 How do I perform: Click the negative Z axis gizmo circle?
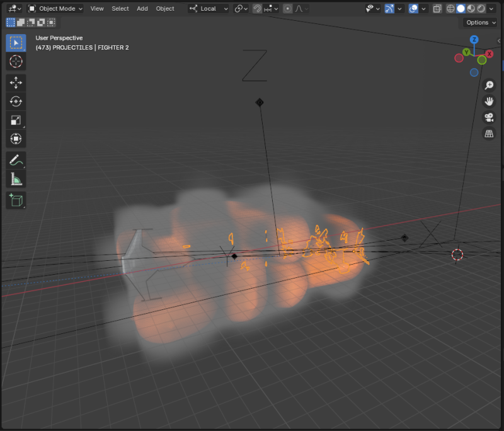tap(474, 72)
